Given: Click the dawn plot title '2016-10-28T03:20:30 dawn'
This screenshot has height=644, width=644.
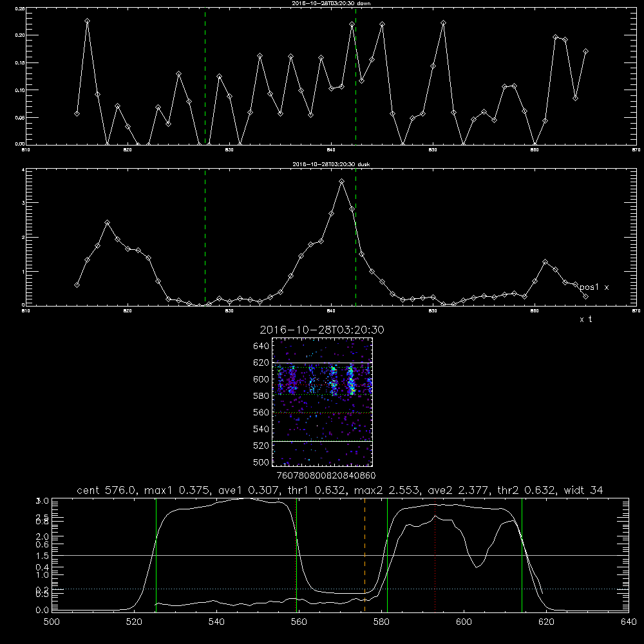Looking at the screenshot, I should tap(331, 3).
